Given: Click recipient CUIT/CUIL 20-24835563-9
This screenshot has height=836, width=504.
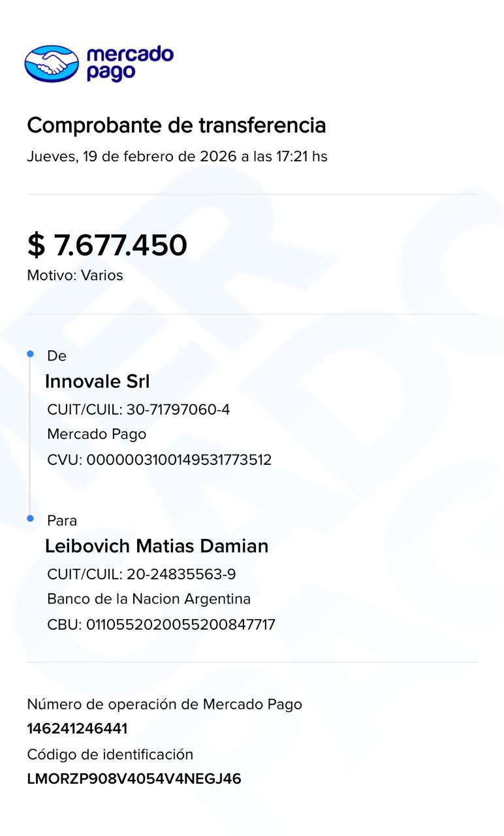Looking at the screenshot, I should coord(142,574).
